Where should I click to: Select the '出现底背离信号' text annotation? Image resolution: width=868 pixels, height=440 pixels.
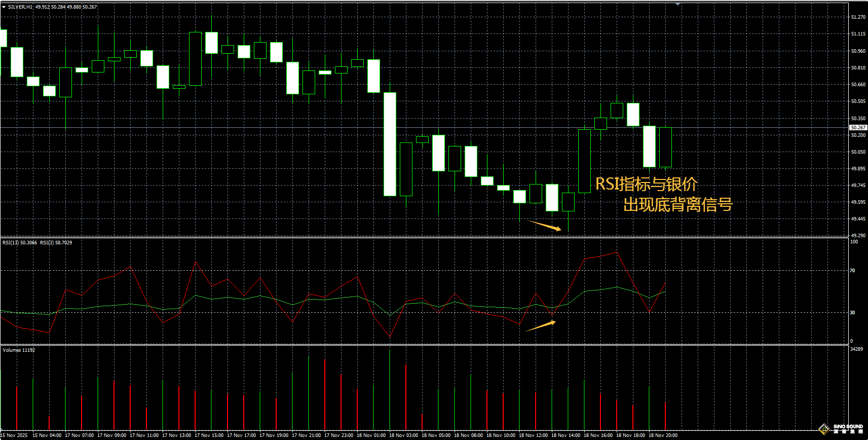coord(677,205)
